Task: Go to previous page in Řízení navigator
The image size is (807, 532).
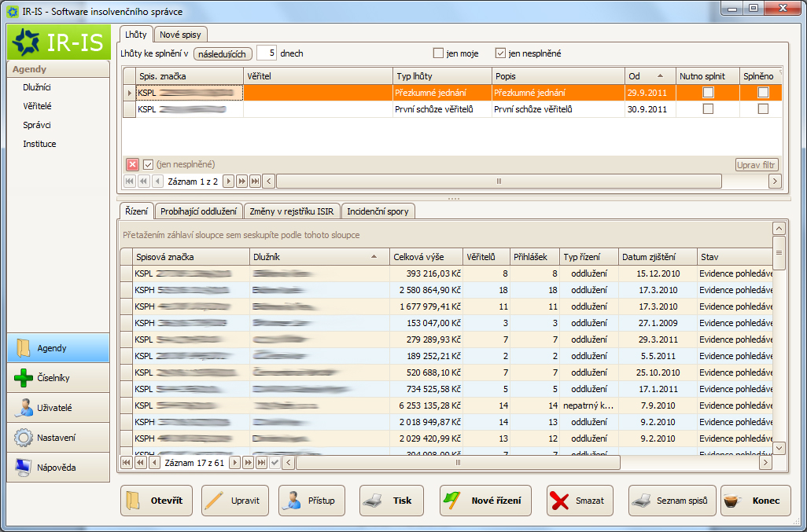Action: (140, 463)
